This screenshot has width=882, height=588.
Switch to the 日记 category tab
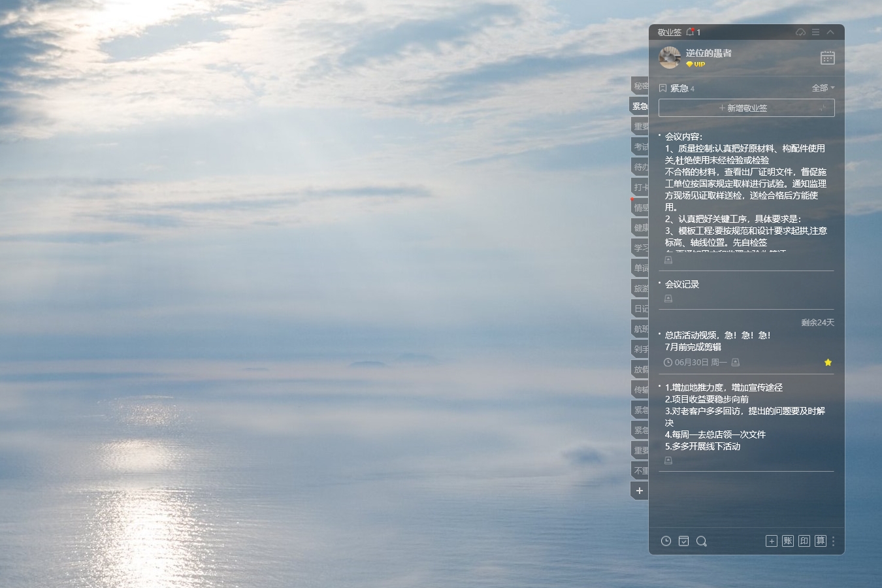point(640,308)
